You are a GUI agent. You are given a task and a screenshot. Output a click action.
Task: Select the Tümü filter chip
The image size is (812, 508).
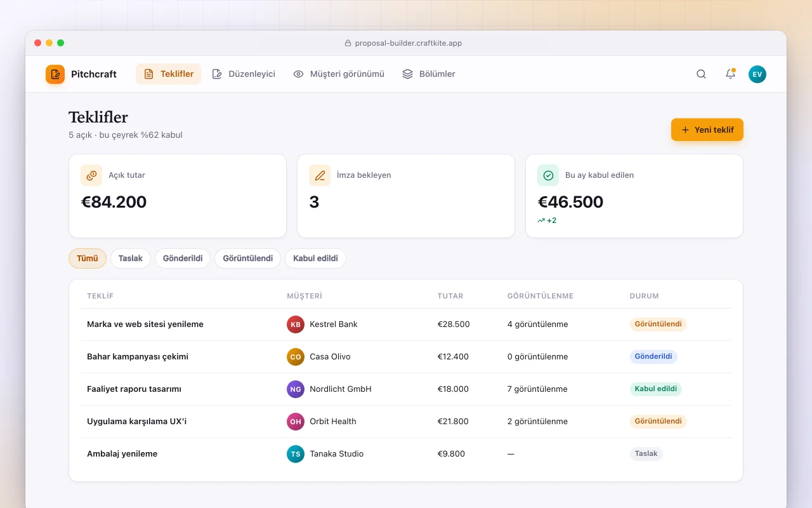[88, 258]
